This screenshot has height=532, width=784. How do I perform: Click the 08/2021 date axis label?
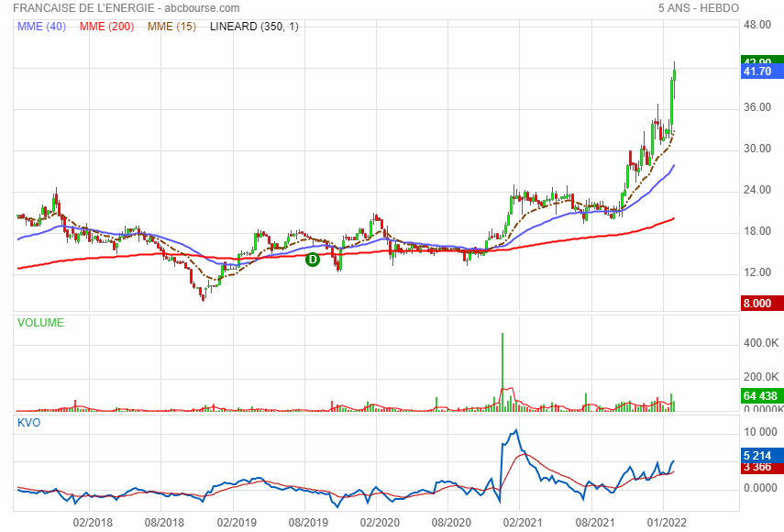pos(595,523)
